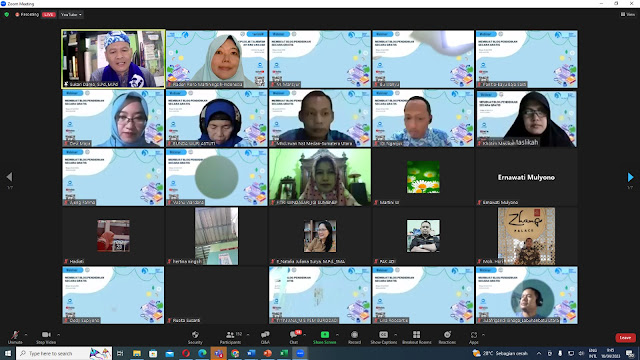Expand the caret next to Chat

click(x=304, y=335)
